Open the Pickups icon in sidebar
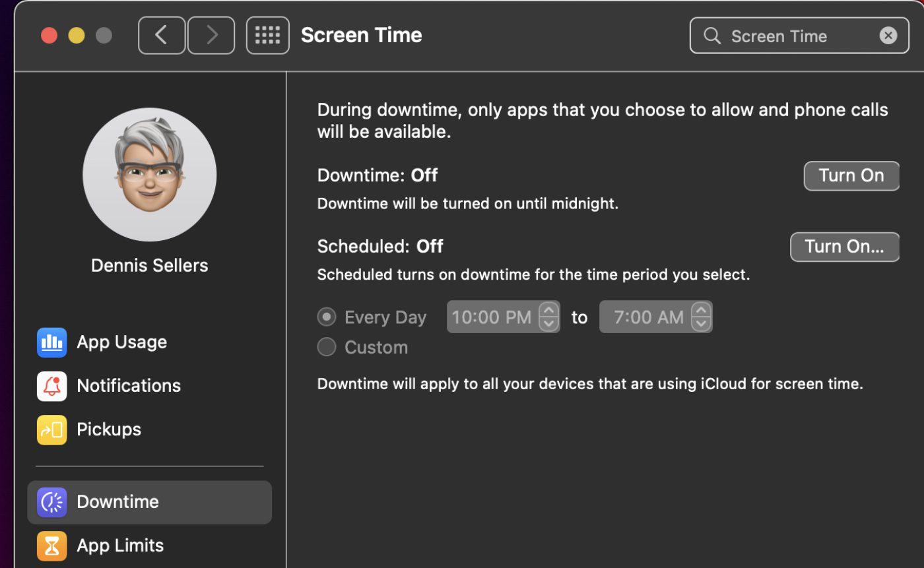The width and height of the screenshot is (924, 568). pyautogui.click(x=51, y=429)
